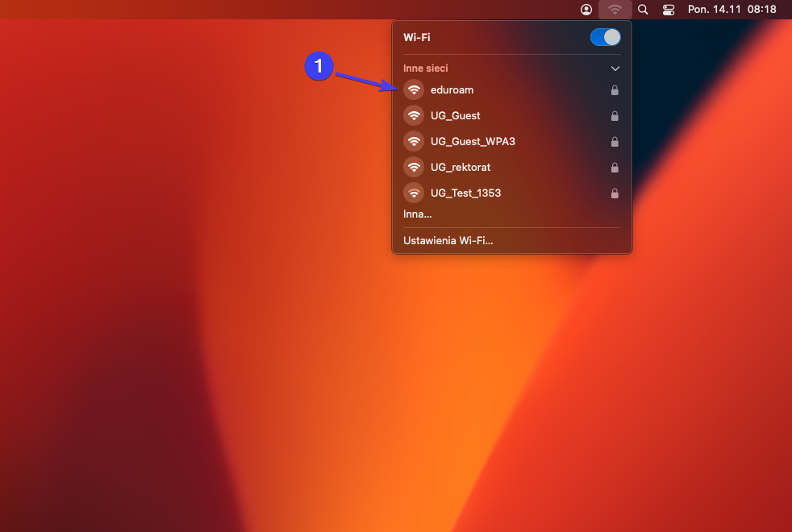Turn off the Wi-Fi switch

[605, 37]
